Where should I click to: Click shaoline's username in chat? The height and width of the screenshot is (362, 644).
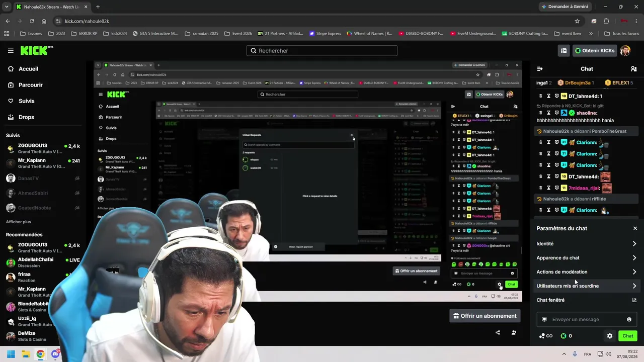pos(587,113)
